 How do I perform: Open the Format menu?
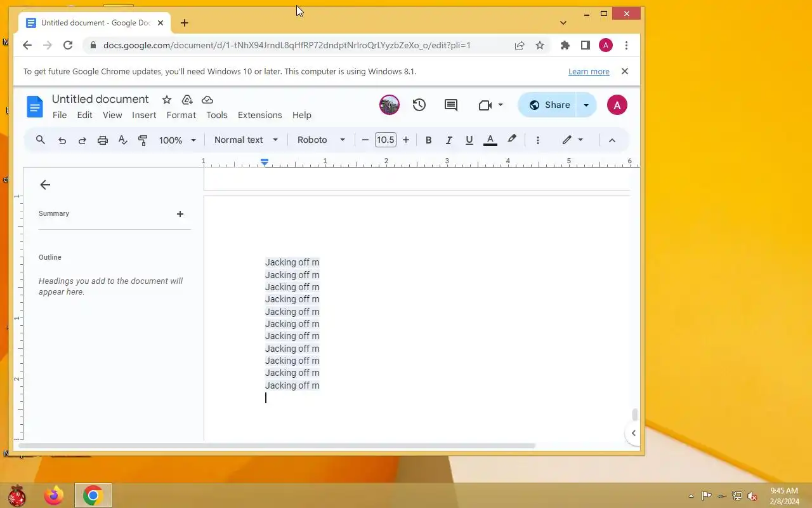(x=181, y=115)
